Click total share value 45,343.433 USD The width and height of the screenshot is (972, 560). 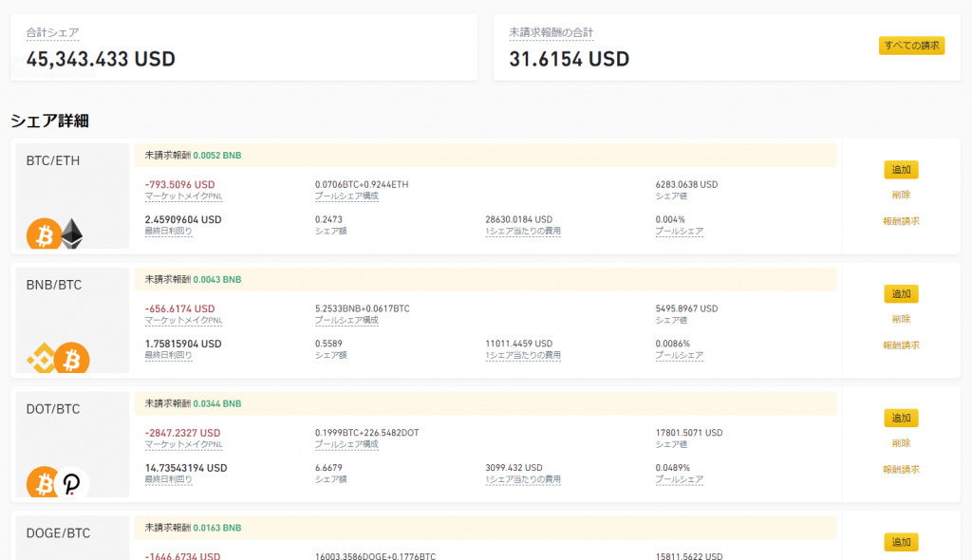(101, 59)
